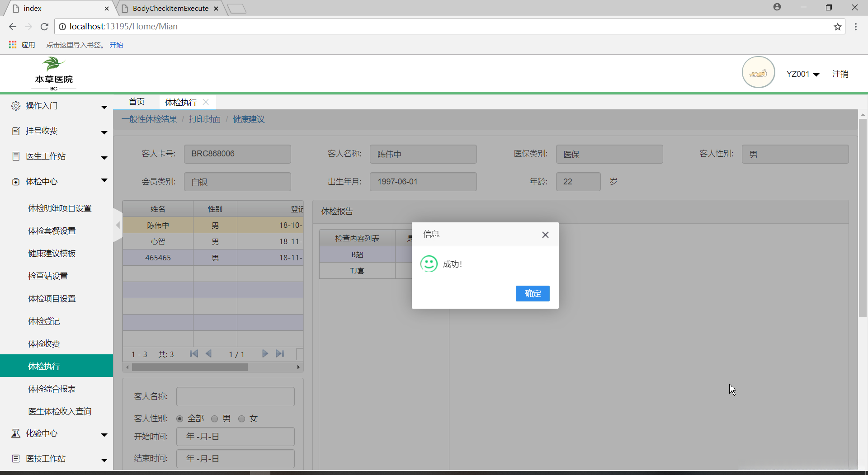This screenshot has height=475, width=868.
Task: Open 体检登记 in sidebar
Action: point(44,321)
